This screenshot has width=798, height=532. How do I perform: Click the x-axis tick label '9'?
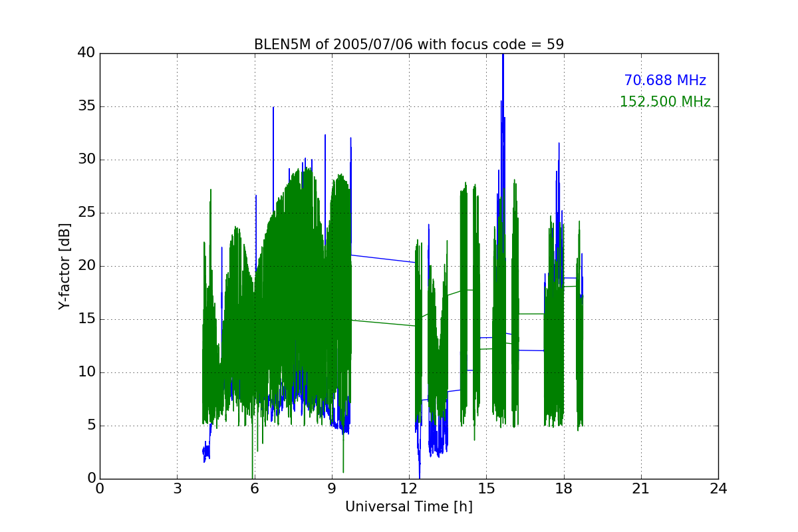(x=332, y=488)
